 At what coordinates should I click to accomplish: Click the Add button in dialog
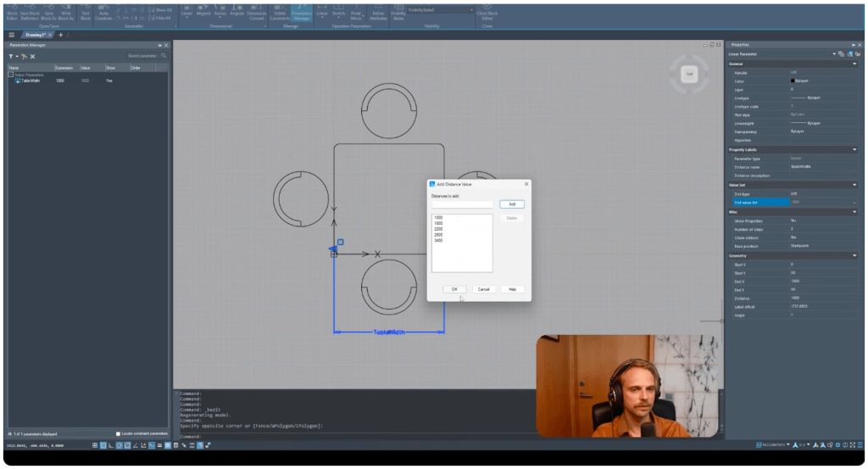coord(511,204)
